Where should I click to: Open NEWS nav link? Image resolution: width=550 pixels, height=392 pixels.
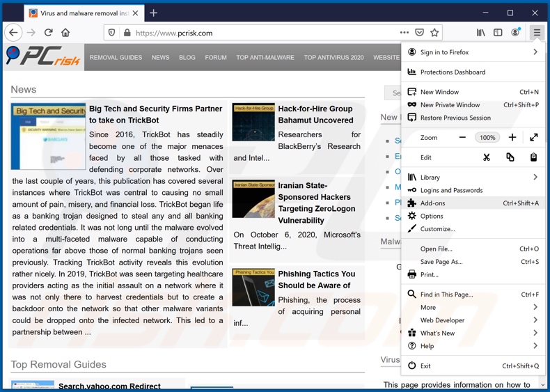(160, 57)
